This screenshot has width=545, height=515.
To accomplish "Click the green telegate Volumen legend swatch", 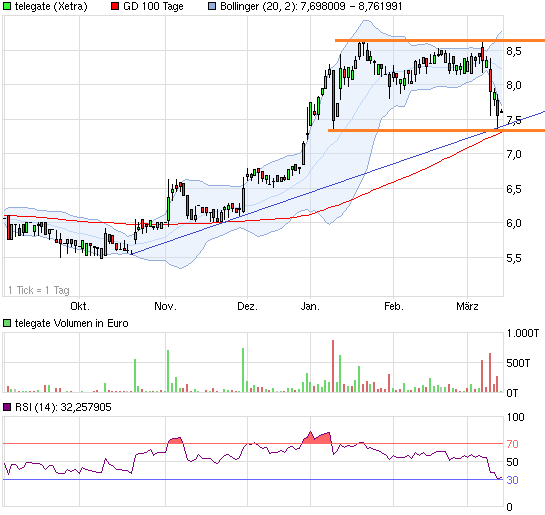I will (7, 323).
